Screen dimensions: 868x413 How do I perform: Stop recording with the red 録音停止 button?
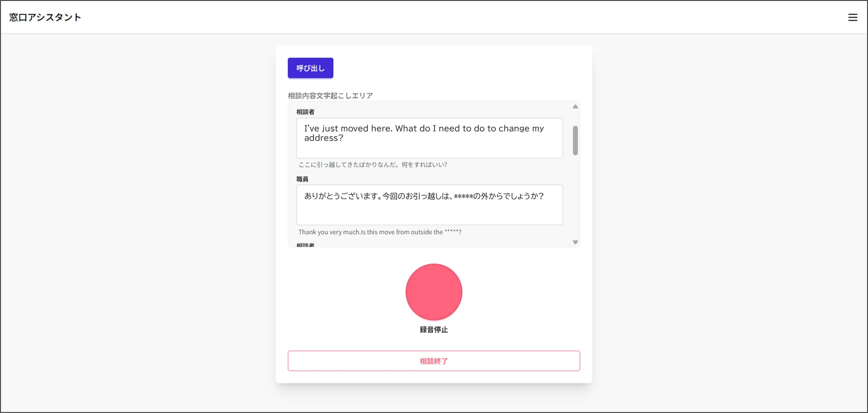tap(434, 292)
